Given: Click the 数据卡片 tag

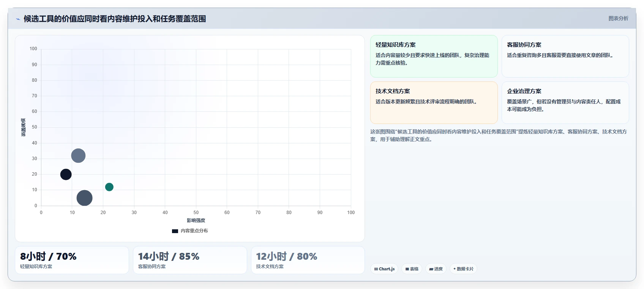Looking at the screenshot, I should pyautogui.click(x=463, y=269).
